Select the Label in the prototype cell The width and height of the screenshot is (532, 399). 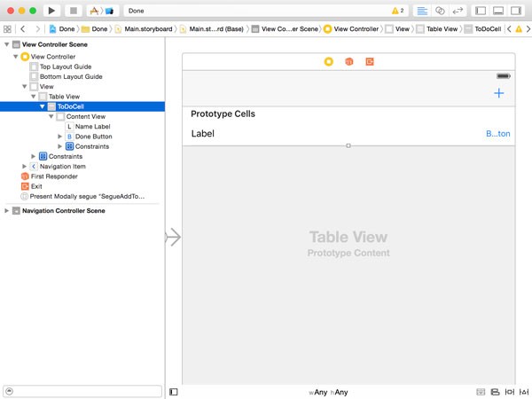coord(203,134)
